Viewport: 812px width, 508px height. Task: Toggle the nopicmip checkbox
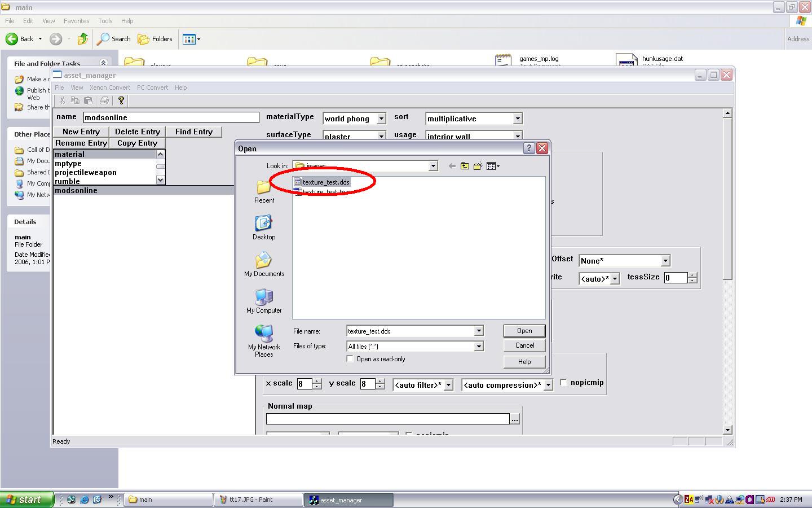pos(563,383)
